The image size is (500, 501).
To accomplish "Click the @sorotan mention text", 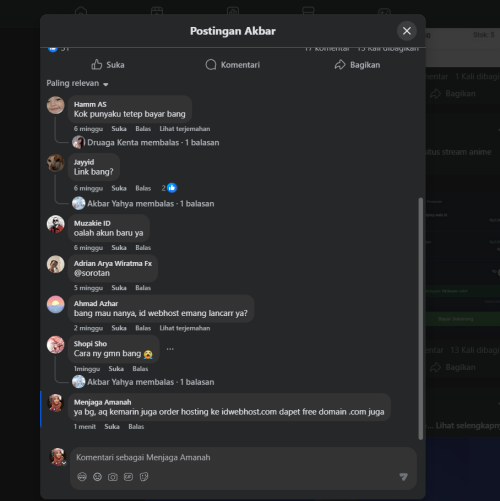I will [x=92, y=273].
